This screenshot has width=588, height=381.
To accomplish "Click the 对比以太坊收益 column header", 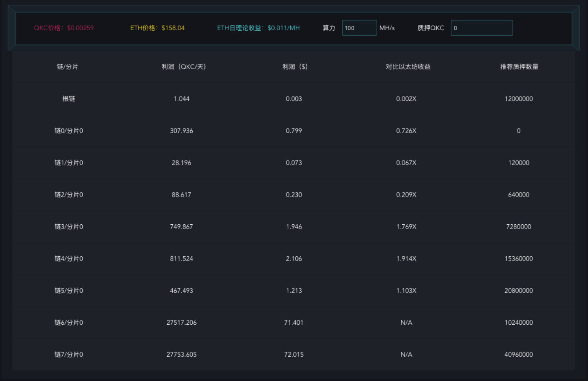I will point(408,67).
